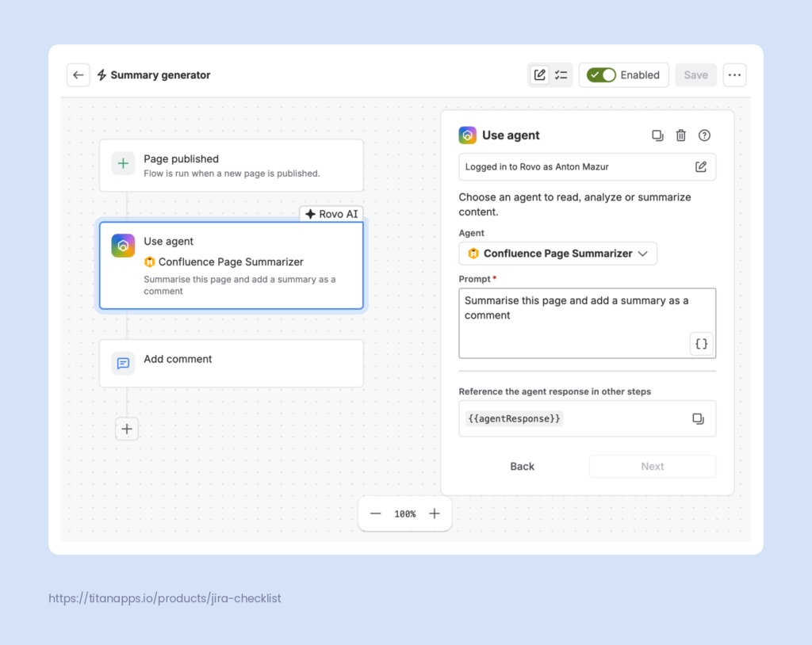Open the Agent dropdown Confluence Page Summarizer
This screenshot has height=645, width=812.
click(x=557, y=254)
